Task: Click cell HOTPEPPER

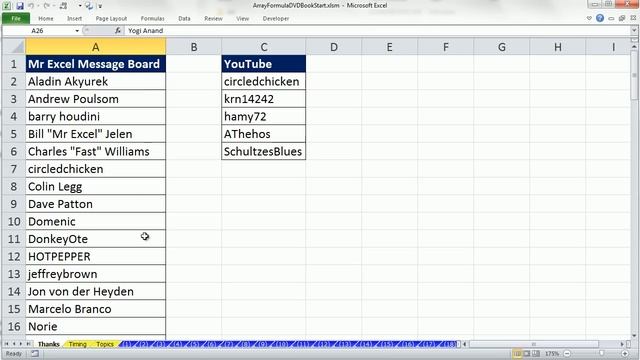Action: 96,256
